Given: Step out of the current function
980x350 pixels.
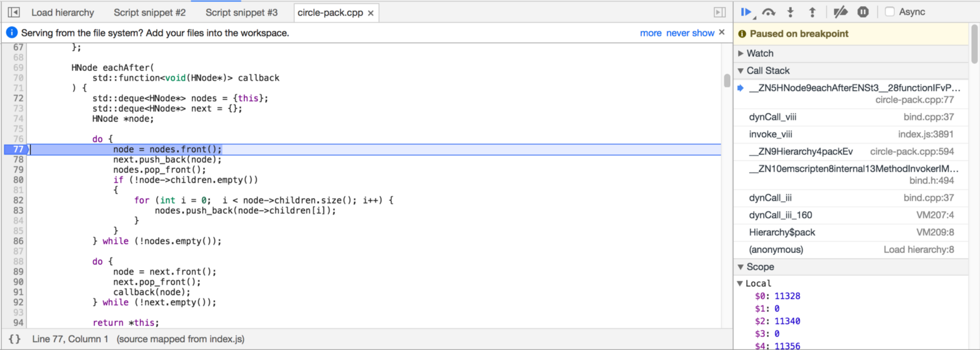Looking at the screenshot, I should point(812,12).
